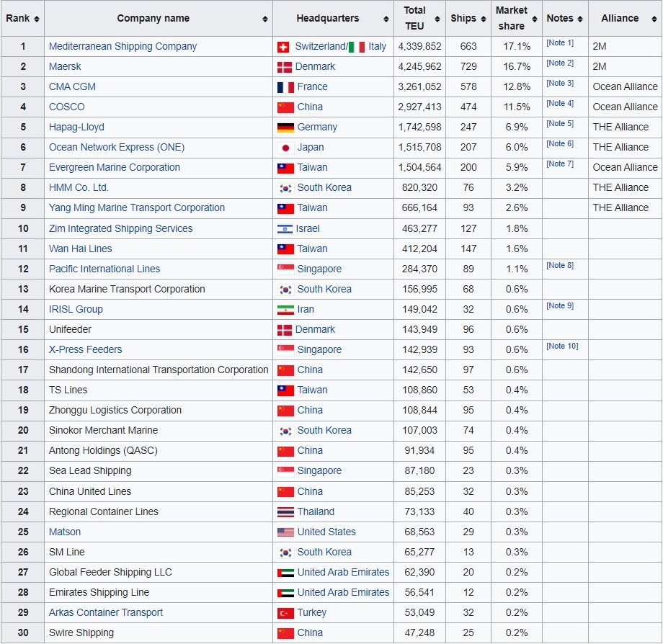Viewport: 663px width, 644px height.
Task: Click the Switzerland flag icon
Action: pos(283,47)
